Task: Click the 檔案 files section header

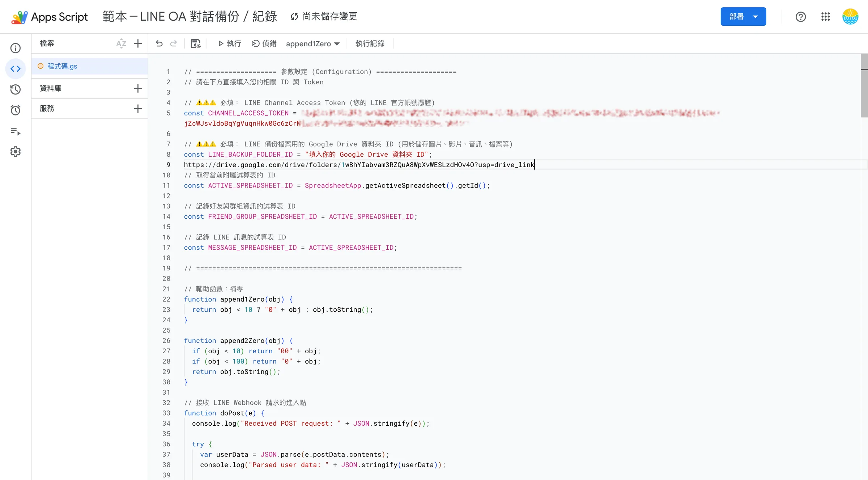Action: click(x=47, y=44)
